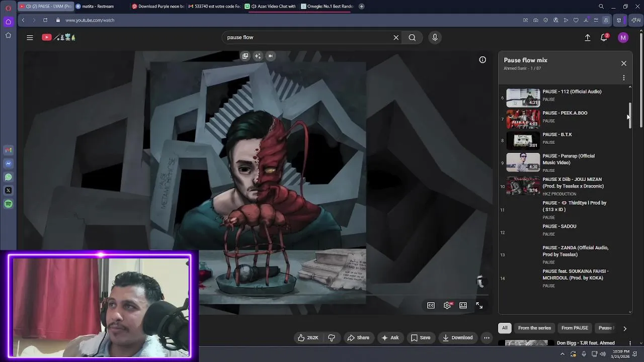This screenshot has width=644, height=362.
Task: Select the All filter chip
Action: point(505,328)
